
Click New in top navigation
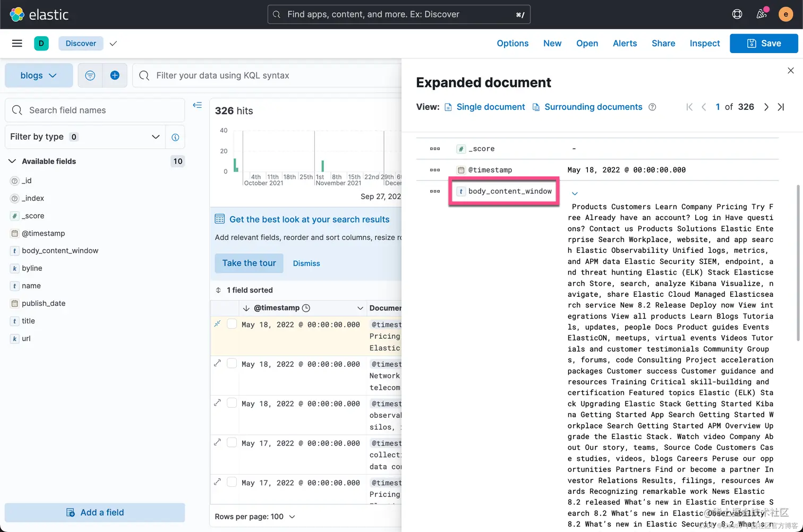552,44
